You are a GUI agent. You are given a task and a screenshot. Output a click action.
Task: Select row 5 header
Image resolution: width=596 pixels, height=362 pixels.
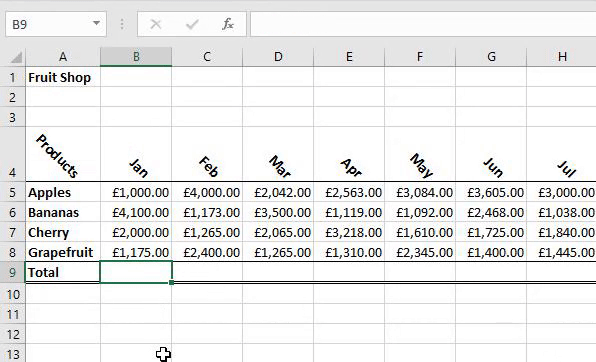(x=13, y=192)
